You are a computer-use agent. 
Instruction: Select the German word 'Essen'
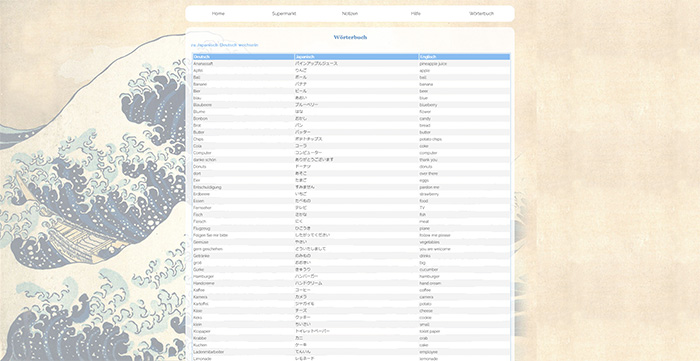(199, 201)
